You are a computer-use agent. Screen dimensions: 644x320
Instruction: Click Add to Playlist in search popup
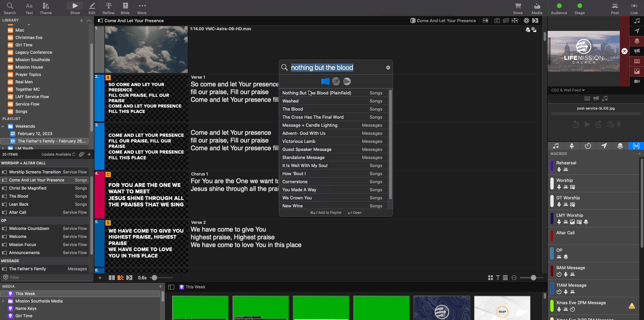(x=326, y=213)
